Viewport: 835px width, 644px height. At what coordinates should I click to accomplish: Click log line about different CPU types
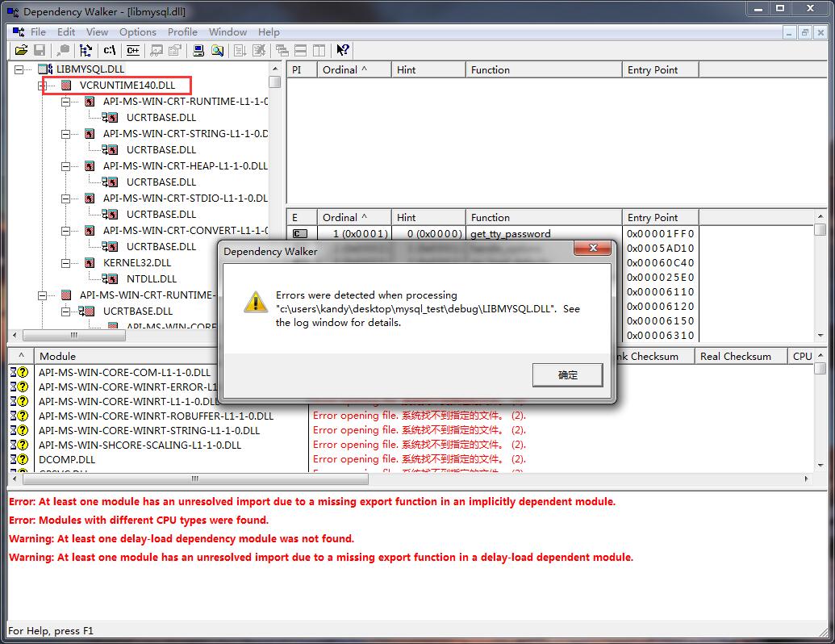139,521
